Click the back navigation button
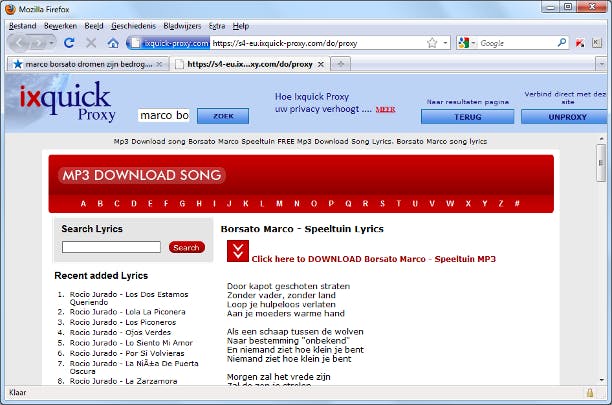Image resolution: width=612 pixels, height=405 pixels. (x=20, y=43)
